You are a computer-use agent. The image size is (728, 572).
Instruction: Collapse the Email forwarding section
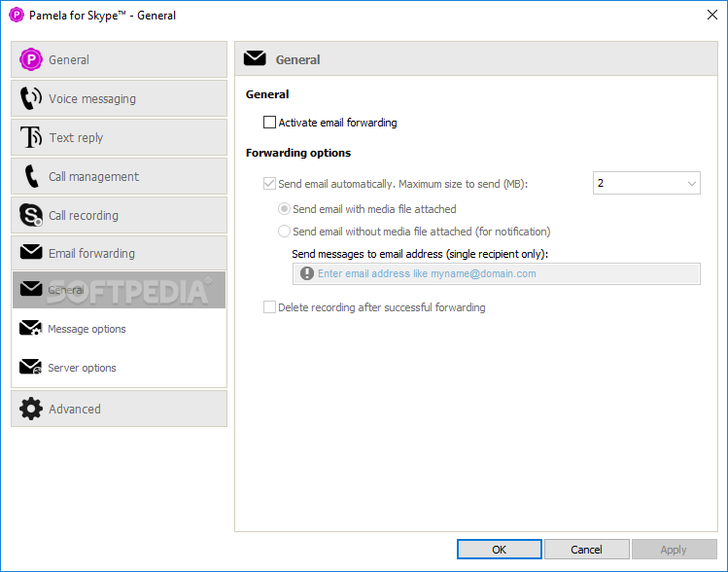pyautogui.click(x=119, y=253)
